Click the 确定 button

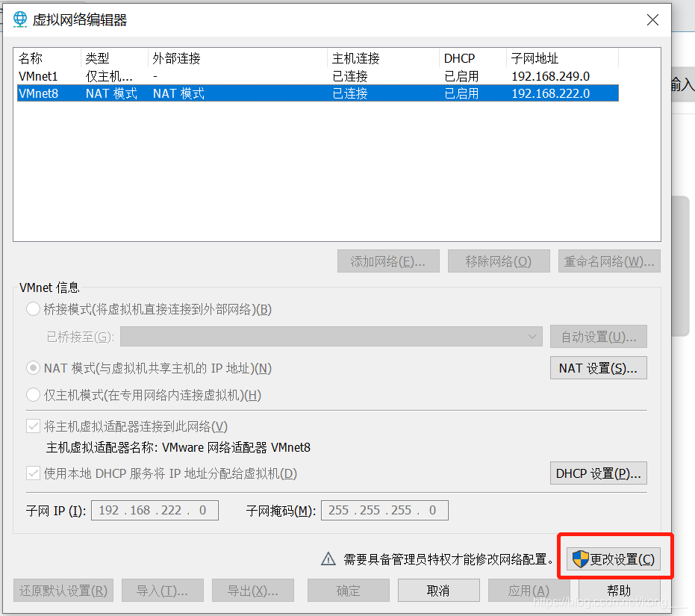[x=349, y=591]
